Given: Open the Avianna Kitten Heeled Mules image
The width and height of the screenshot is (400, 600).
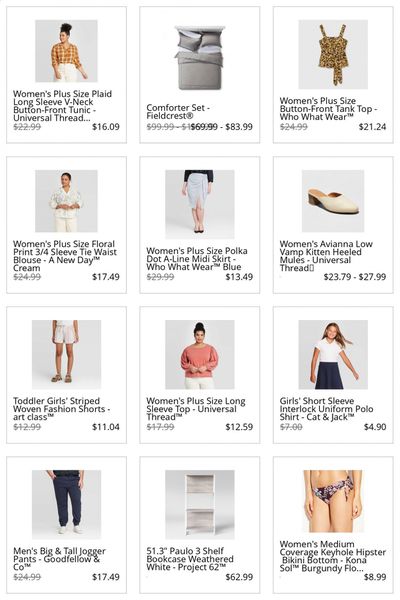Looking at the screenshot, I should [x=333, y=201].
